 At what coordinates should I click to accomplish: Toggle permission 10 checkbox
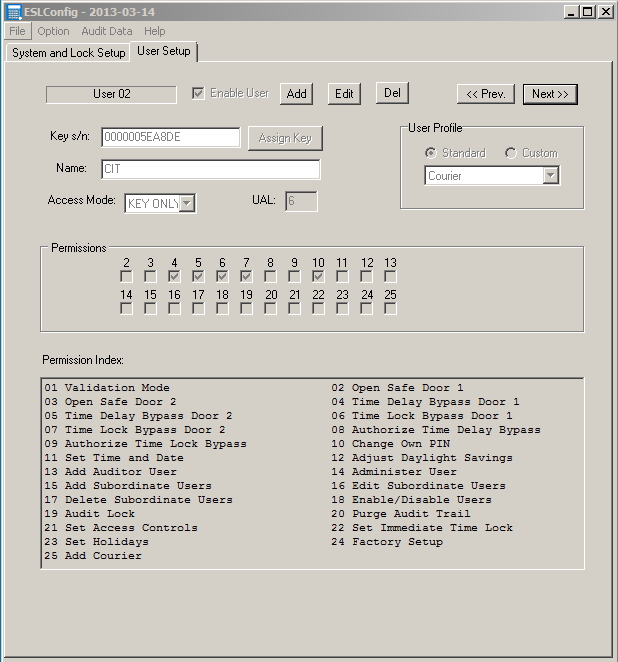(x=318, y=276)
